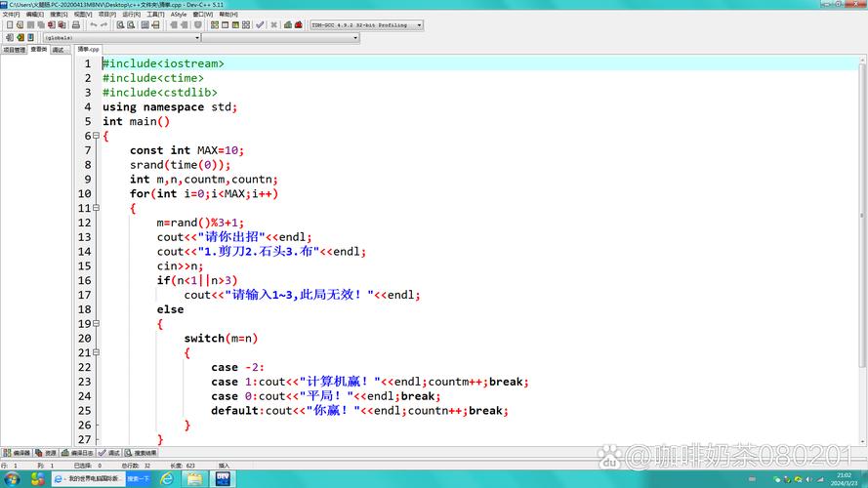Click code line 1 in the editor

point(293,63)
